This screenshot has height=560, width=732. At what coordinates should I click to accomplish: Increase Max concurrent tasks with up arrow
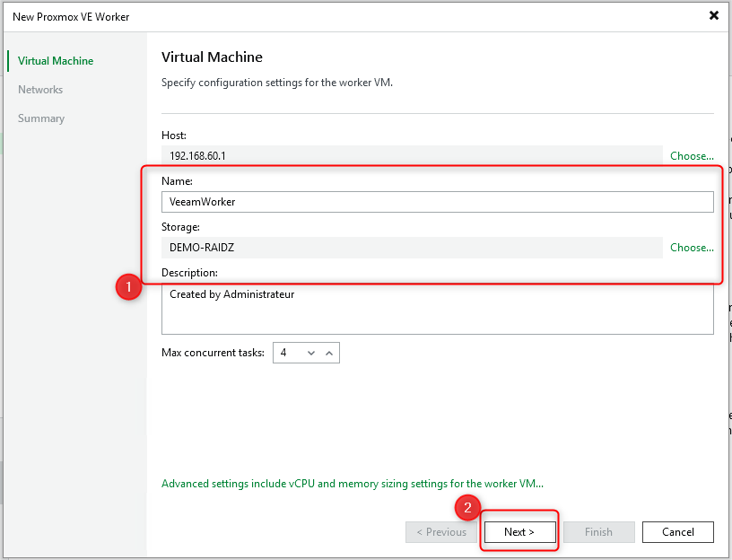pos(329,352)
